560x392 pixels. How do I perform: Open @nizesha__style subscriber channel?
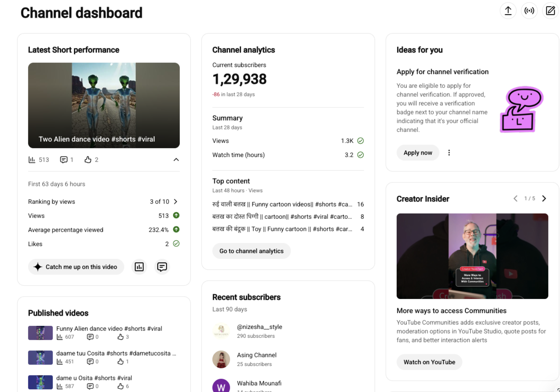coord(259,327)
